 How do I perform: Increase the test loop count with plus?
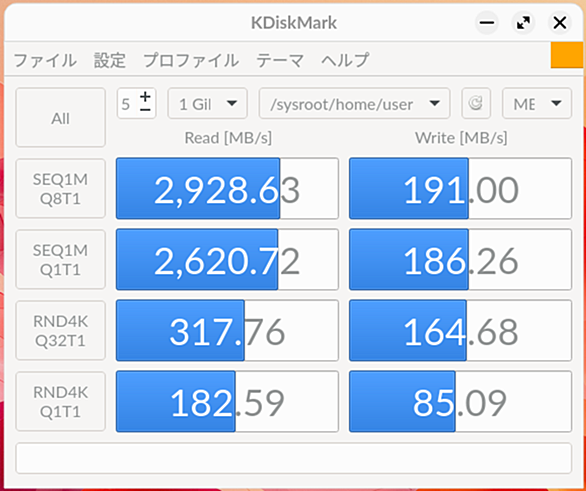pyautogui.click(x=145, y=97)
